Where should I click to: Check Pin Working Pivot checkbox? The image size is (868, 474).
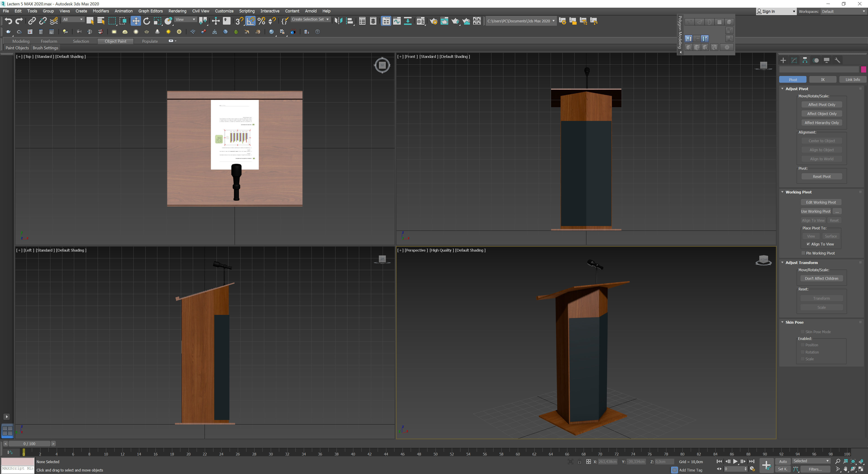(803, 253)
